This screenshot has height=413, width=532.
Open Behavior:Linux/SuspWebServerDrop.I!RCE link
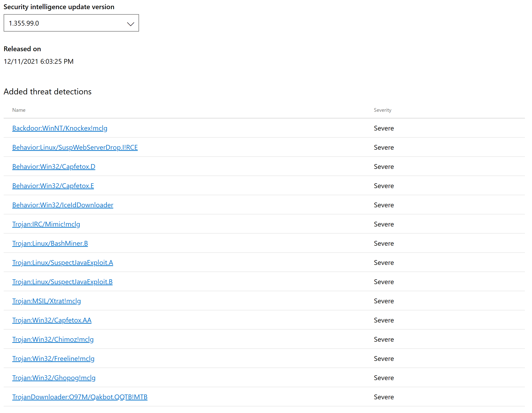coord(75,147)
